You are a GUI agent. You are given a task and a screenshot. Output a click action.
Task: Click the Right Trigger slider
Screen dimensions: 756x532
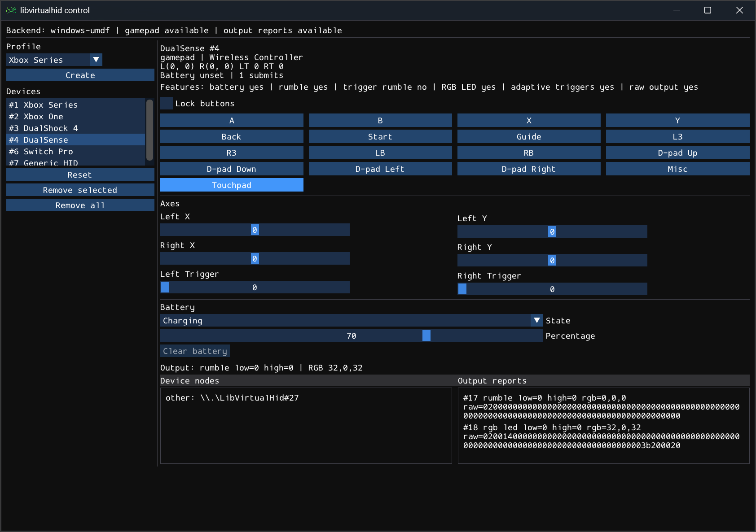[552, 289]
